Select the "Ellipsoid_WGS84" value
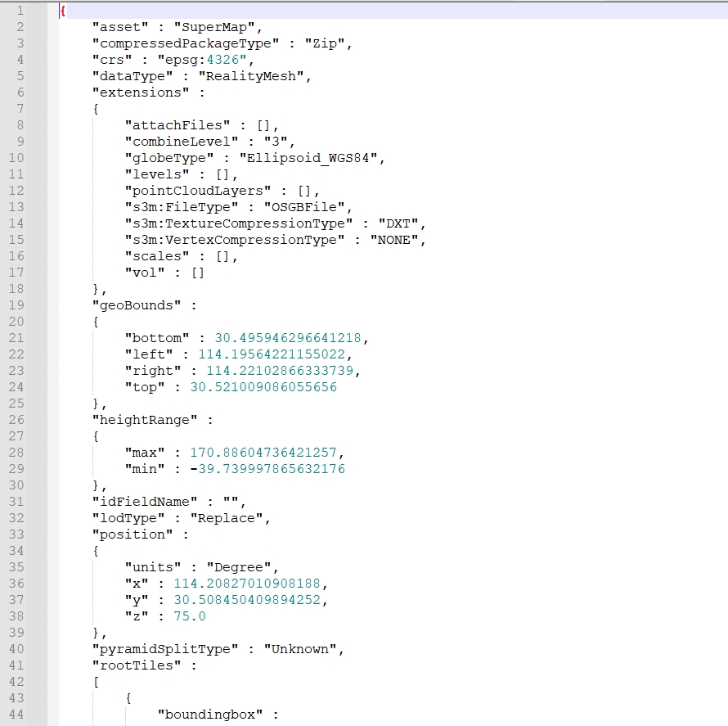The height and width of the screenshot is (726, 728). pyautogui.click(x=308, y=157)
